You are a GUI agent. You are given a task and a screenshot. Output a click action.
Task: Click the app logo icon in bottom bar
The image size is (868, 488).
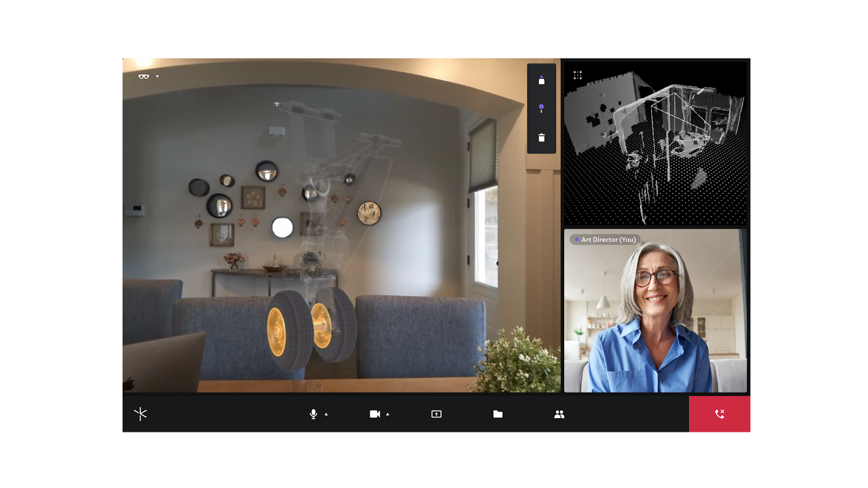click(141, 414)
